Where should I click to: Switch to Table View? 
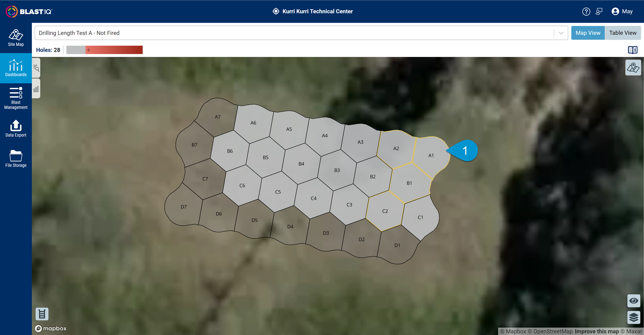click(623, 33)
